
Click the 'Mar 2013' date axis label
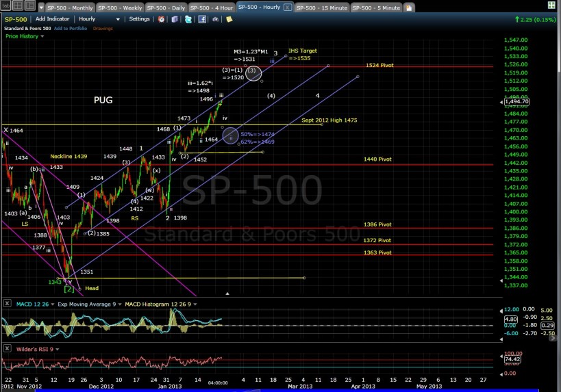coord(300,387)
